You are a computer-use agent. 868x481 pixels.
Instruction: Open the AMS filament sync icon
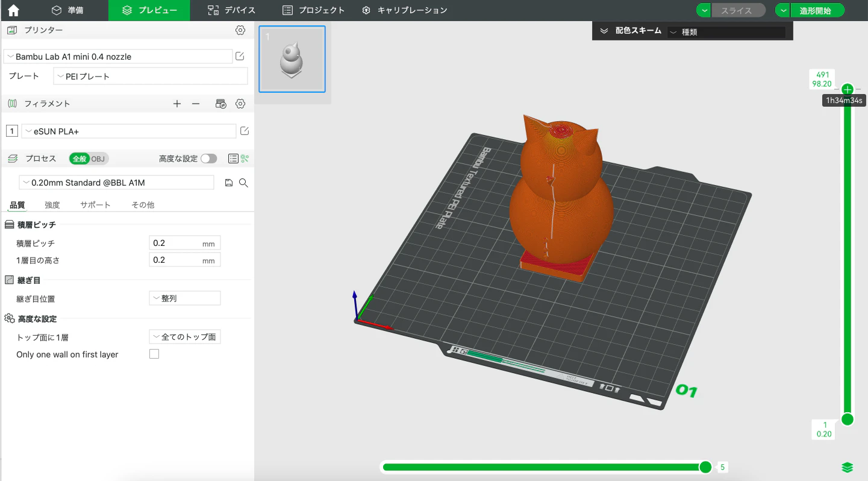[x=221, y=104]
